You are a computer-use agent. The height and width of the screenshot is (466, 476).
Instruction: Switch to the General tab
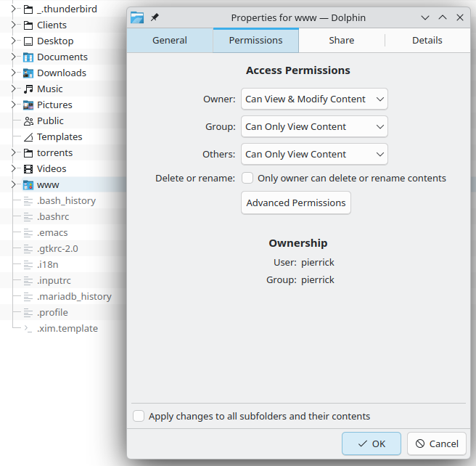point(170,41)
